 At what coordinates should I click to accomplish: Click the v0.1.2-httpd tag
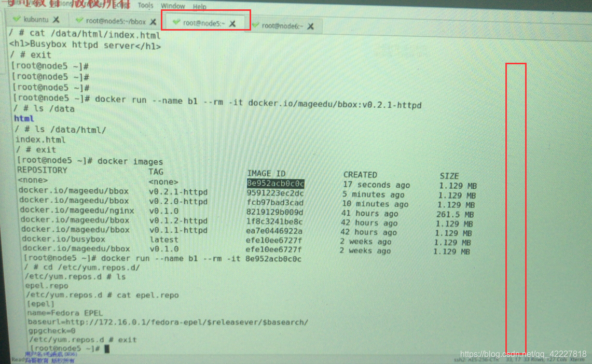click(178, 221)
